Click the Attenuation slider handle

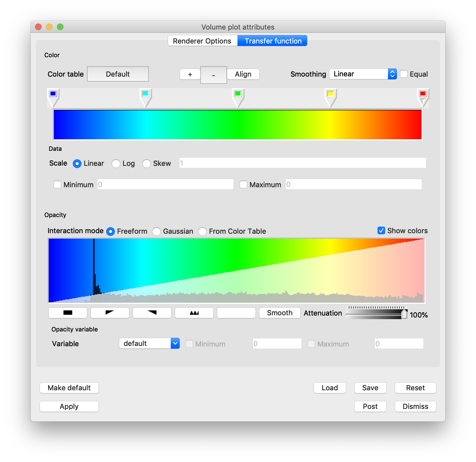click(404, 314)
